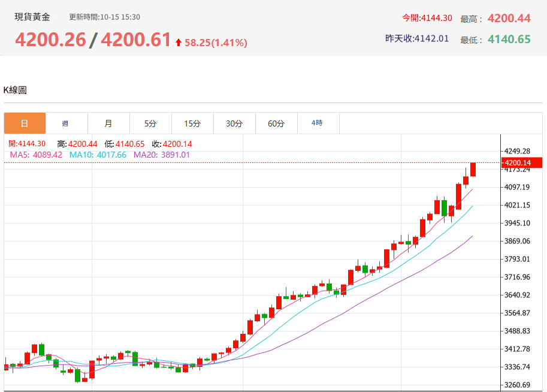The image size is (547, 392).
Task: Select the 30分 interval tab
Action: coord(234,123)
